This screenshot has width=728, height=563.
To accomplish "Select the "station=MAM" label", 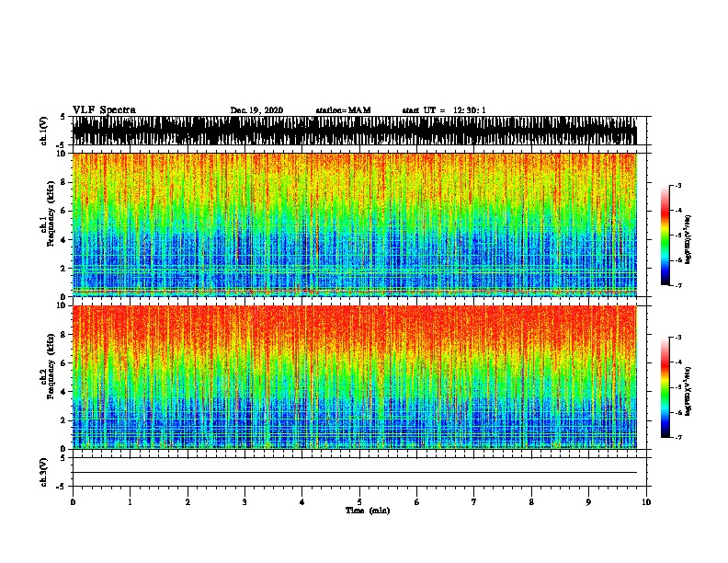I will pyautogui.click(x=343, y=110).
